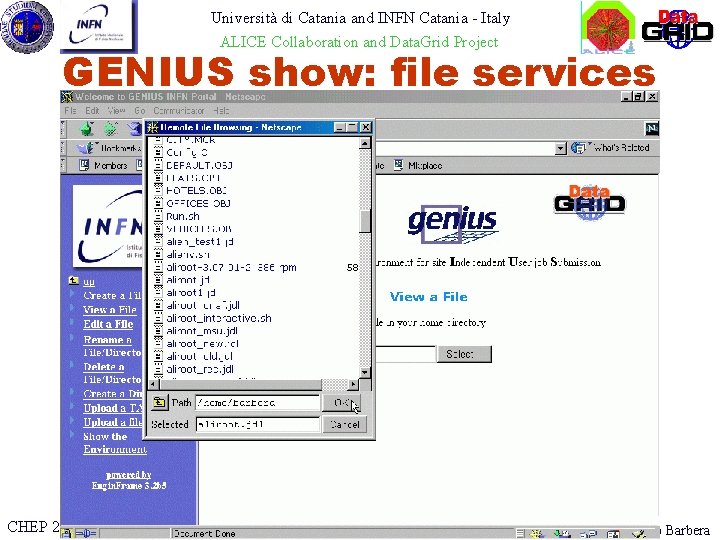
Task: Open the View menu
Action: click(117, 111)
